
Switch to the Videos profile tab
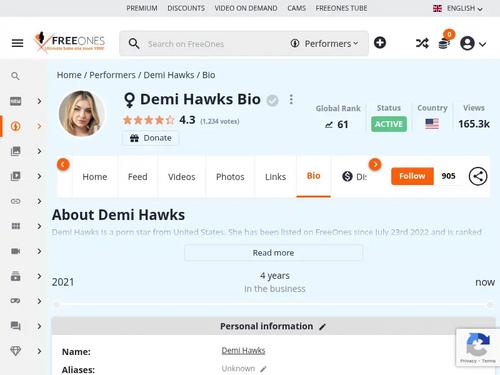182,177
